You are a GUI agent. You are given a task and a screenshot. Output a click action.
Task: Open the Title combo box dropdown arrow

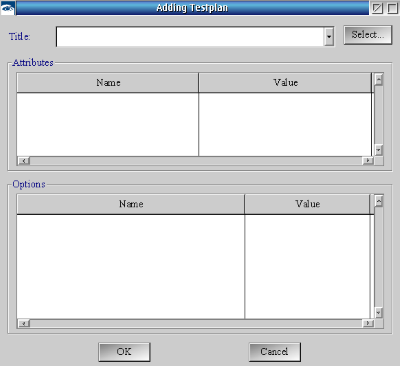point(329,36)
